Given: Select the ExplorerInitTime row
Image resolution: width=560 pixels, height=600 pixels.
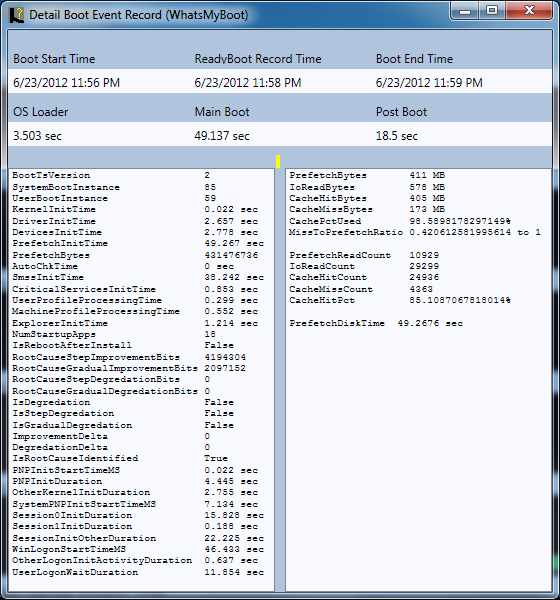Looking at the screenshot, I should [135, 323].
